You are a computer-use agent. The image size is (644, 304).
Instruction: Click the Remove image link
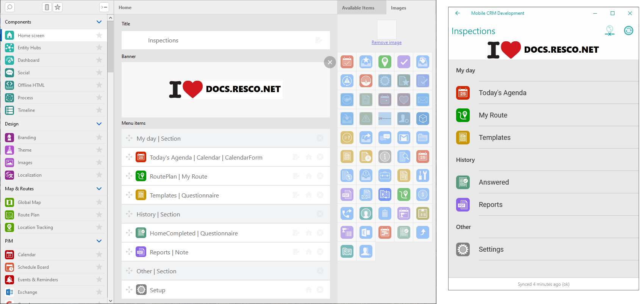386,42
